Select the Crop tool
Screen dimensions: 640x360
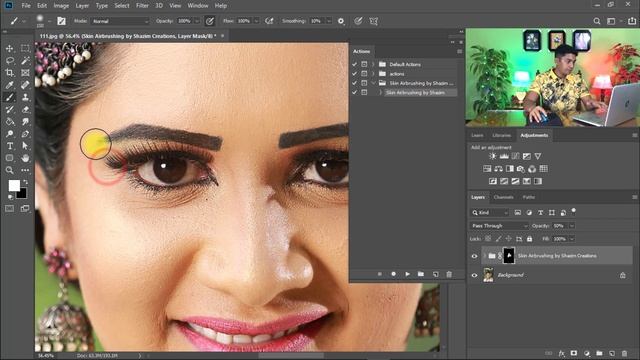[x=9, y=73]
